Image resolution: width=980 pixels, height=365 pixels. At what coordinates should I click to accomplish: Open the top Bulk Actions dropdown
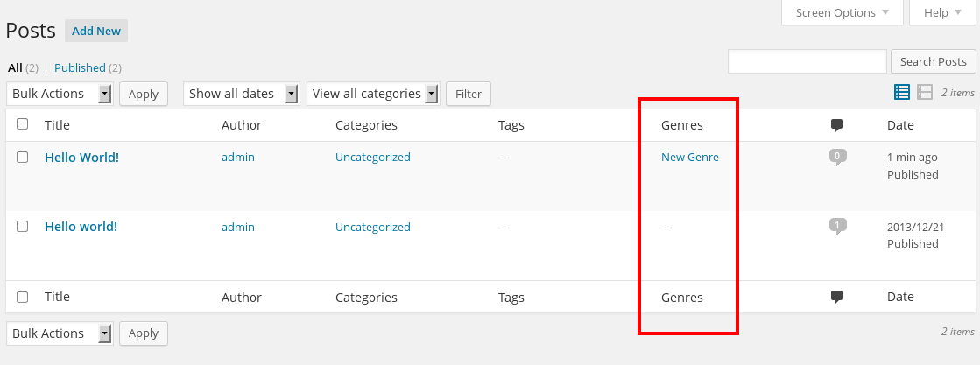coord(60,94)
